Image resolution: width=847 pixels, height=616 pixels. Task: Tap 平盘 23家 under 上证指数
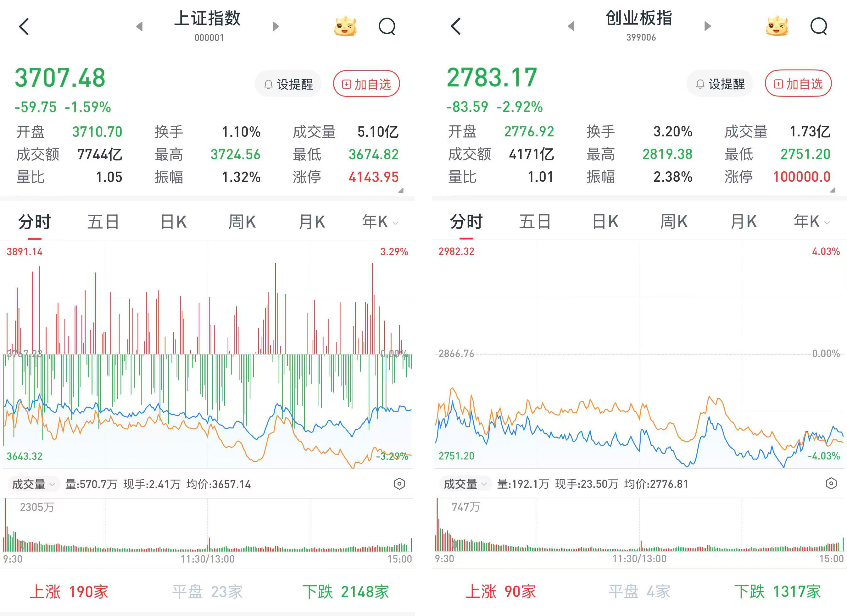click(x=207, y=592)
